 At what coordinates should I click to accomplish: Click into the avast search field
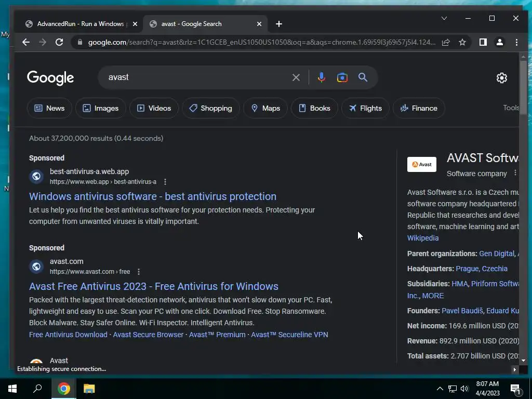(x=197, y=77)
